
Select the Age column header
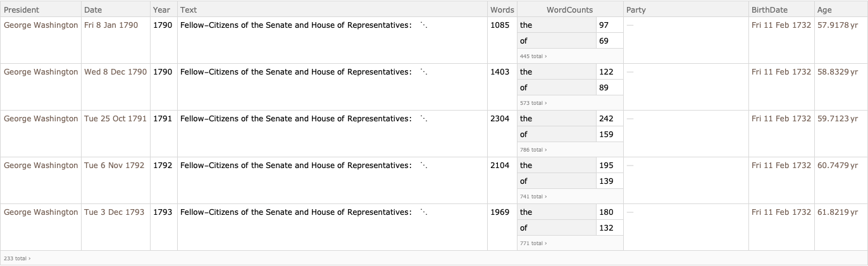point(824,10)
